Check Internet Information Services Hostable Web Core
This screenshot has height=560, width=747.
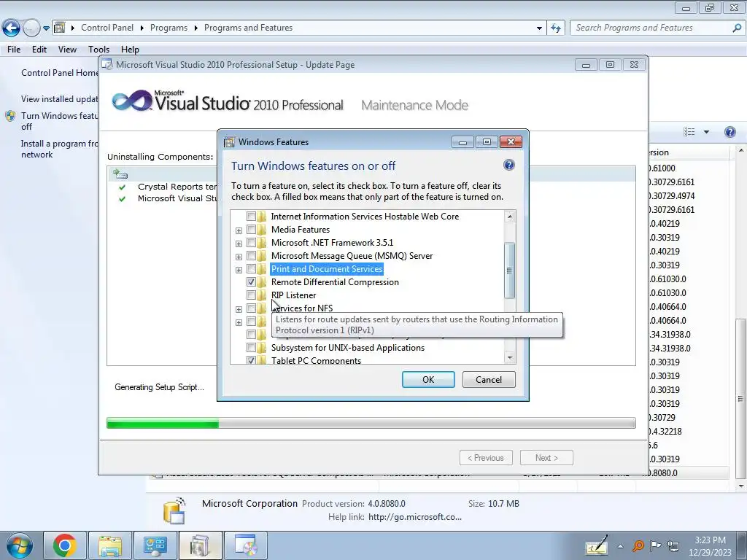(x=251, y=216)
